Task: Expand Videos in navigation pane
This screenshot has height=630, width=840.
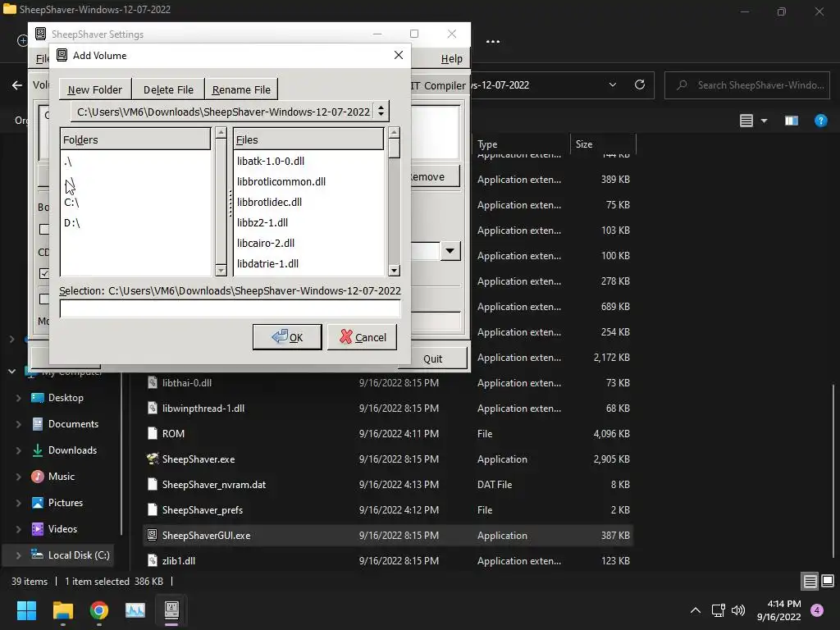Action: tap(18, 529)
